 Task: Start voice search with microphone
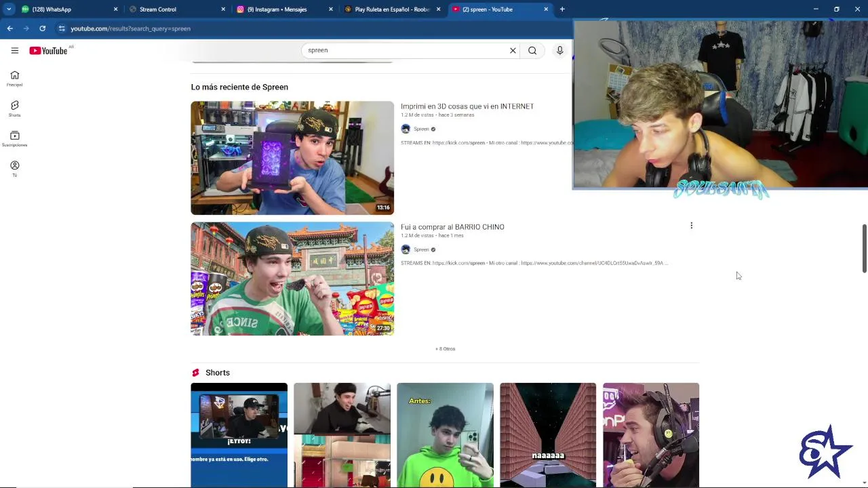pyautogui.click(x=559, y=50)
